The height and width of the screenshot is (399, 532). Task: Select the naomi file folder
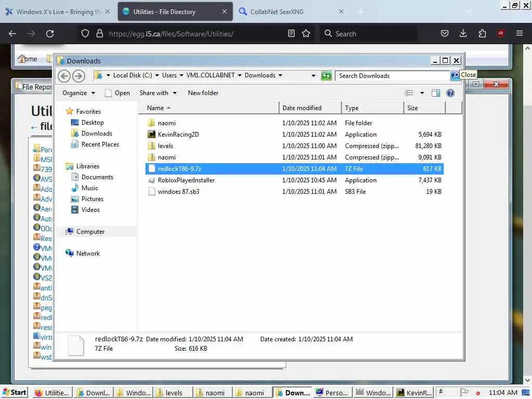pos(295,123)
